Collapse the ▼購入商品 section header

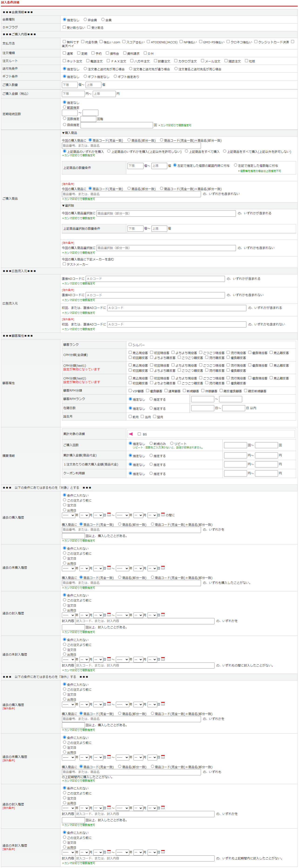[x=69, y=133]
